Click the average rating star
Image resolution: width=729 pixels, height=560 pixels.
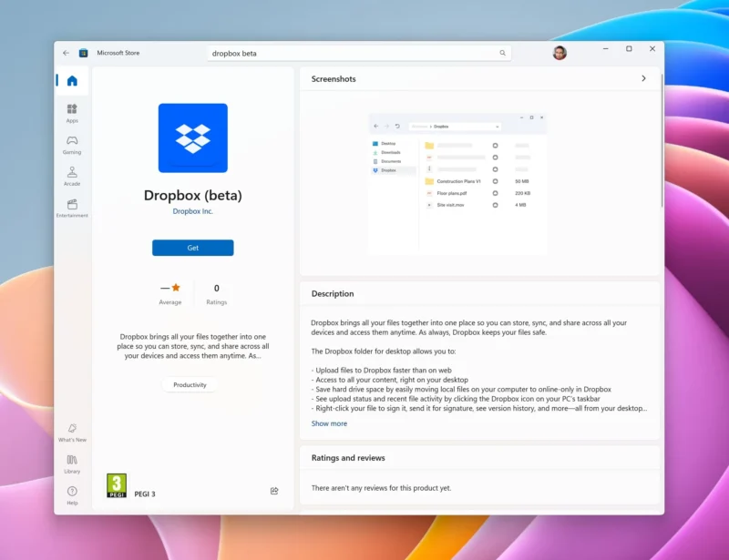[175, 287]
